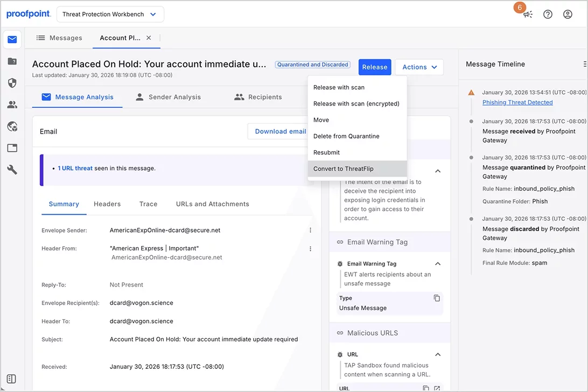
Task: Click the Quarantined and Discarded badge
Action: pos(312,65)
